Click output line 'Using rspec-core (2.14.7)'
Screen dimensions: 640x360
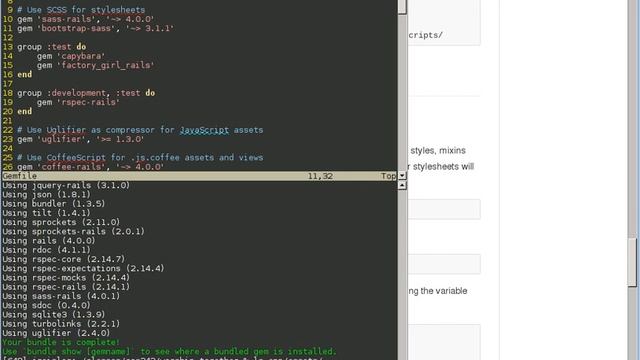click(x=63, y=259)
